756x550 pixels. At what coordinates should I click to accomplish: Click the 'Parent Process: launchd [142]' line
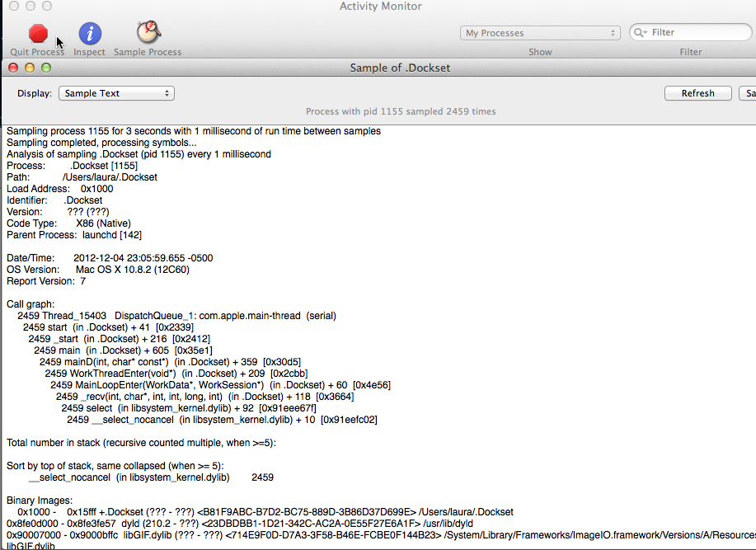(x=73, y=235)
